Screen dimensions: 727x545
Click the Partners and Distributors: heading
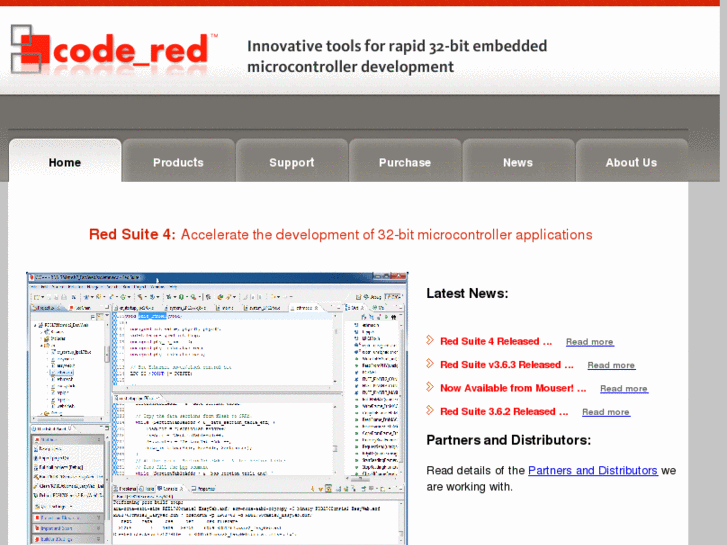pyautogui.click(x=509, y=440)
